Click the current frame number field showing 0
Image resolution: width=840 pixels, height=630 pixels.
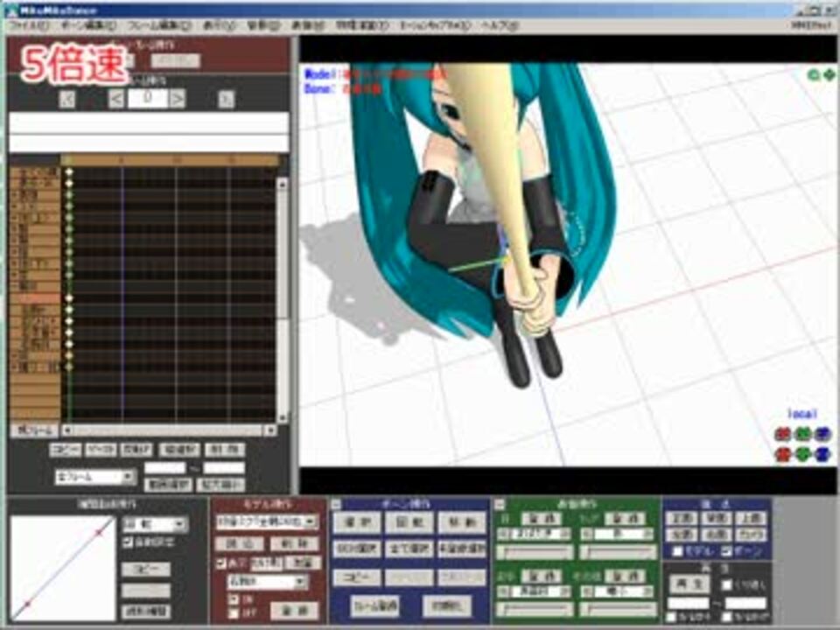pyautogui.click(x=147, y=99)
